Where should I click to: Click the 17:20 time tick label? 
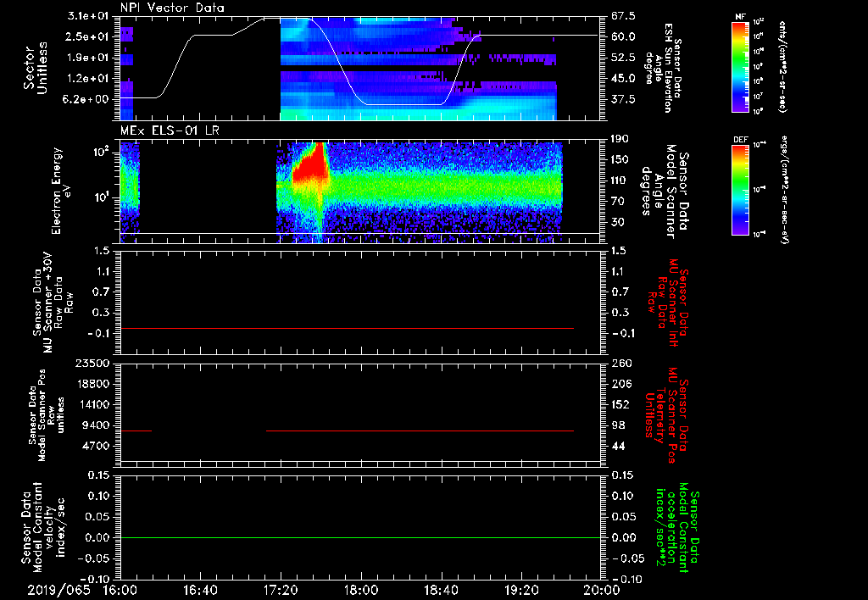click(281, 590)
